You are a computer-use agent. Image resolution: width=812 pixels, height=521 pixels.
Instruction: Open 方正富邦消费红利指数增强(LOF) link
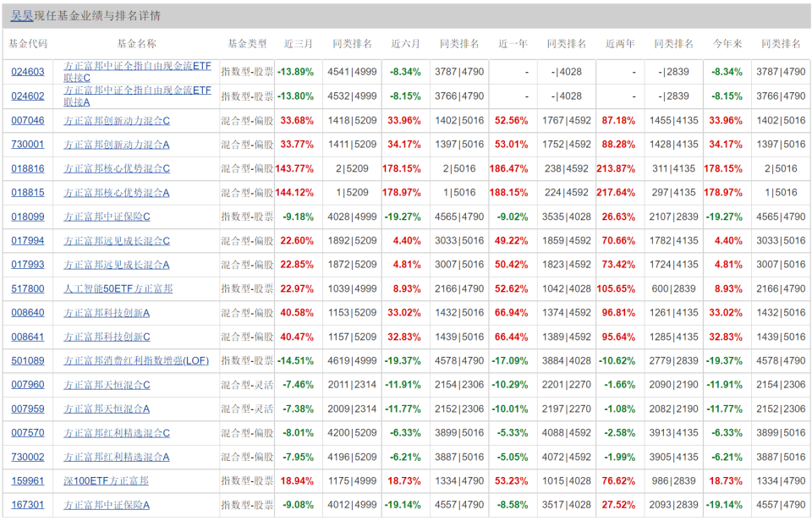(x=136, y=361)
